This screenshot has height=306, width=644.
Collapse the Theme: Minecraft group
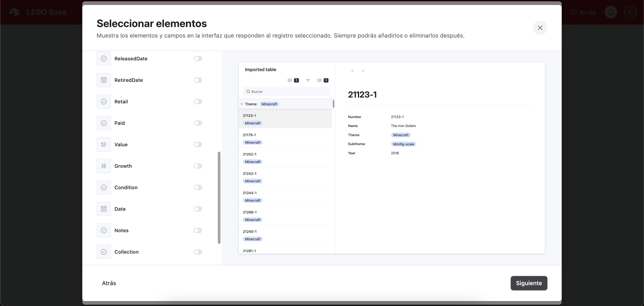242,104
